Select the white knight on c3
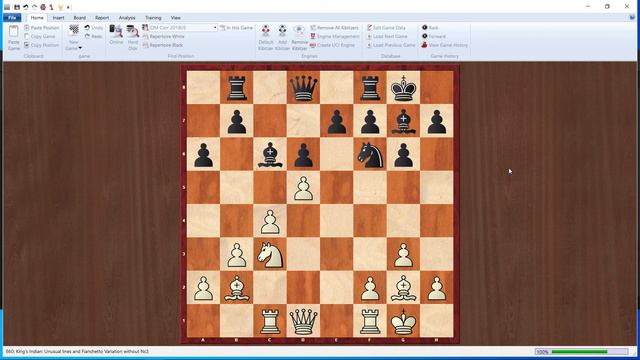 point(270,254)
